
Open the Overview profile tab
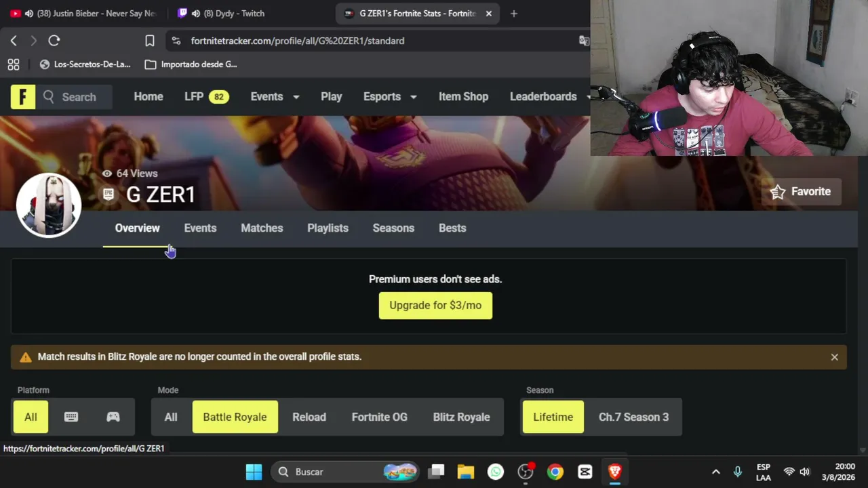138,228
